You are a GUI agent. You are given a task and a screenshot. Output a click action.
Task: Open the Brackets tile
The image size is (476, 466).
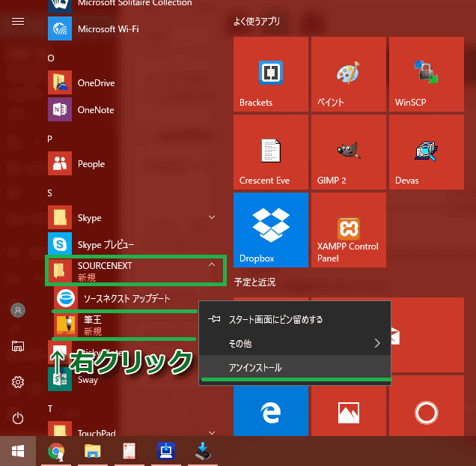[x=271, y=74]
